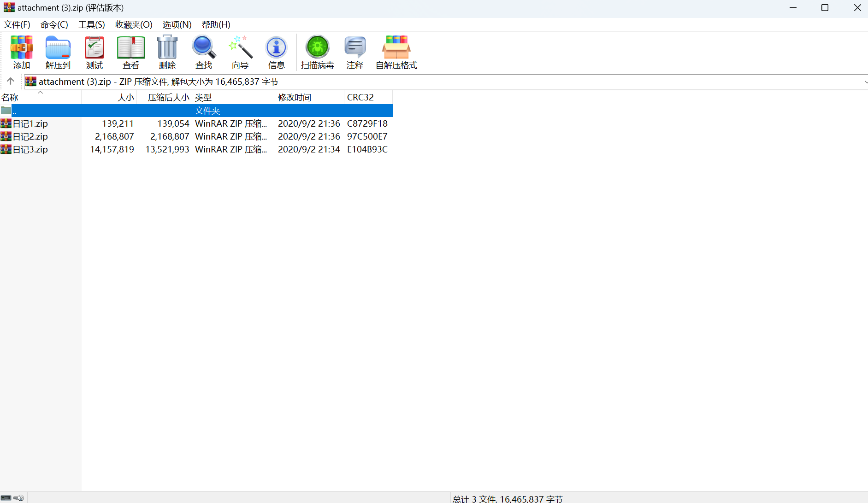Image resolution: width=868 pixels, height=503 pixels.
Task: Sort by 名称 column header
Action: coord(41,97)
